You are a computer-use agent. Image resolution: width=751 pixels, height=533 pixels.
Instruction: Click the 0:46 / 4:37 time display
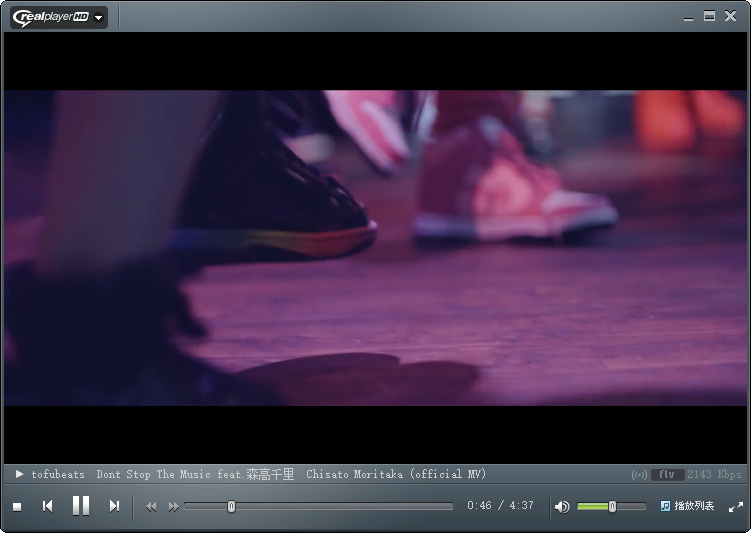coord(500,506)
